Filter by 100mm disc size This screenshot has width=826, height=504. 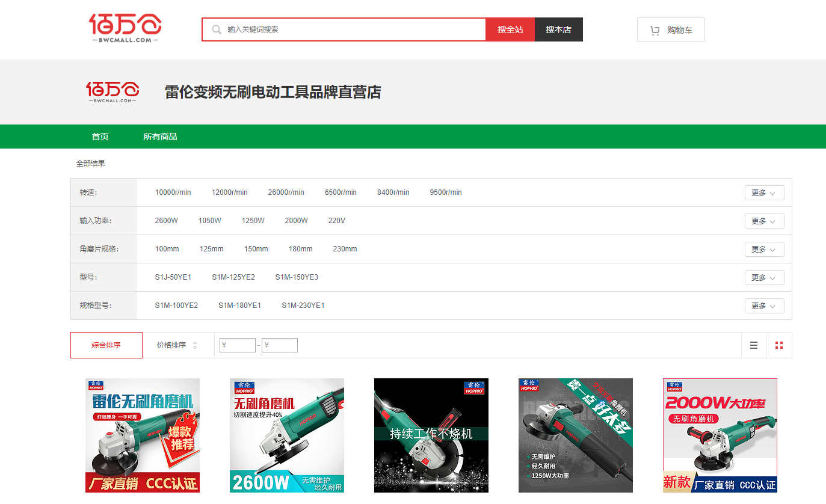[167, 249]
